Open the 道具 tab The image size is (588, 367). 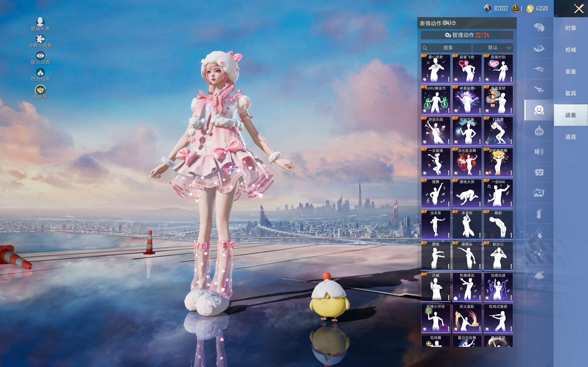click(x=570, y=137)
